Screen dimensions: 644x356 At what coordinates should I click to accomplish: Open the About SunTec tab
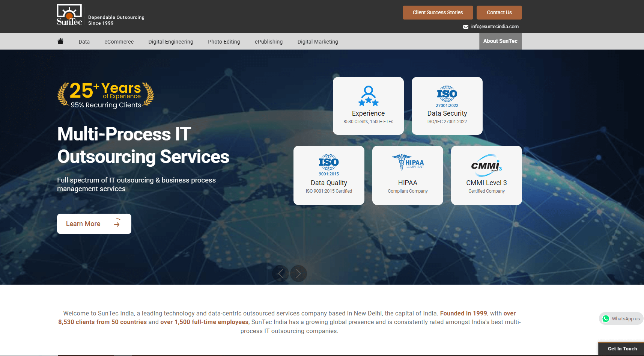click(500, 41)
